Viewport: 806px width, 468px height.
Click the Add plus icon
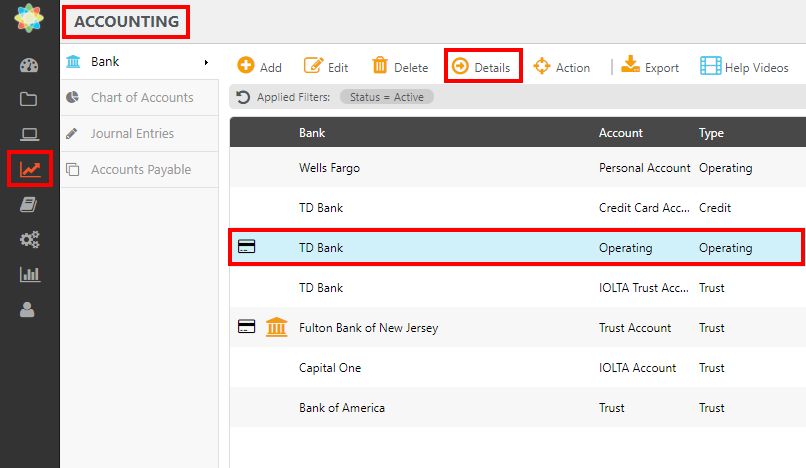coord(246,65)
